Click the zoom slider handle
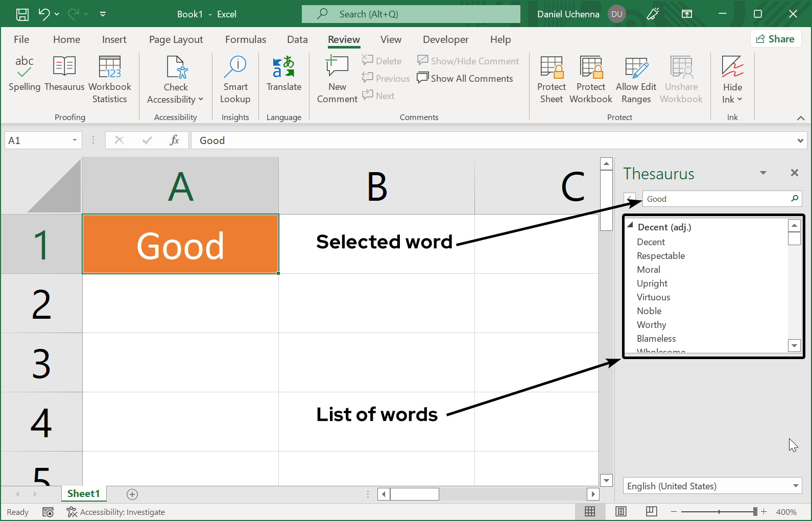Viewport: 812px width, 521px height. coord(755,512)
